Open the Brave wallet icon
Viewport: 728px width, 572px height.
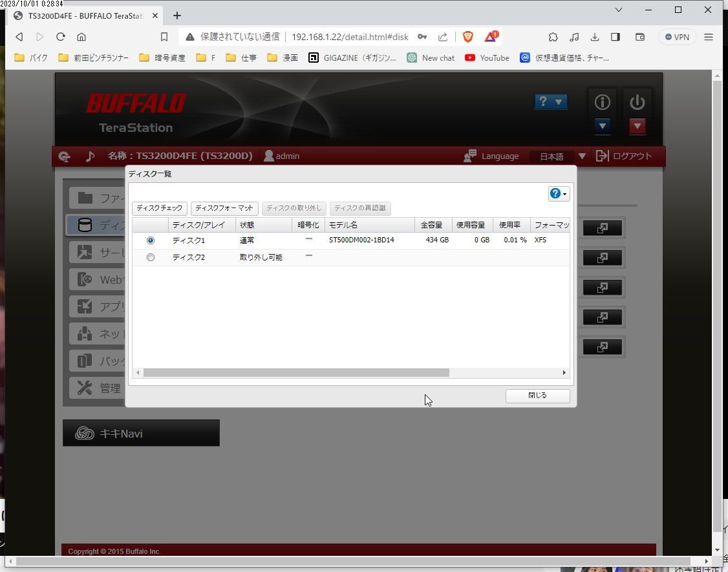640,37
